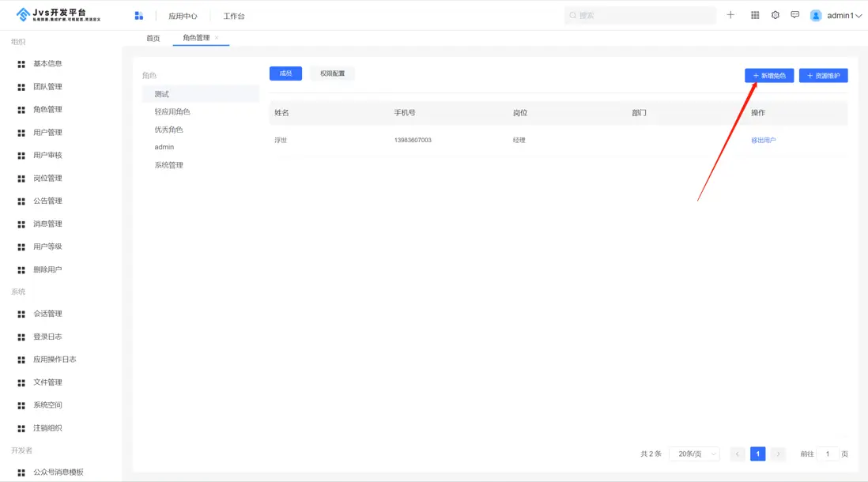Click the 手机号 column header

(405, 113)
